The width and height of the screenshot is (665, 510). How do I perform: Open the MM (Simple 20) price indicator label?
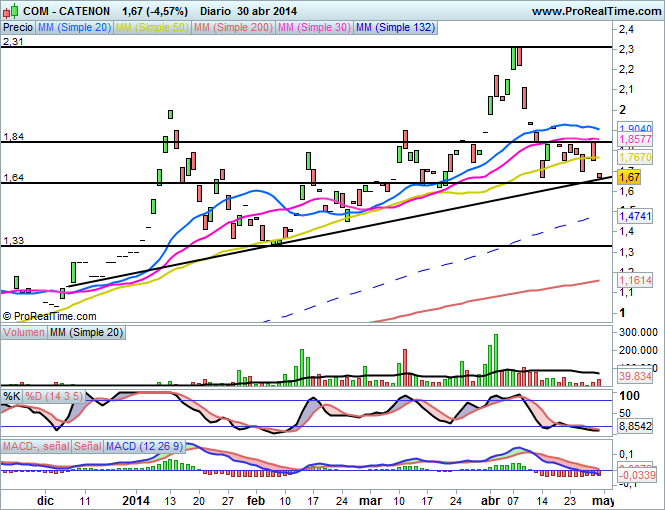pos(74,28)
